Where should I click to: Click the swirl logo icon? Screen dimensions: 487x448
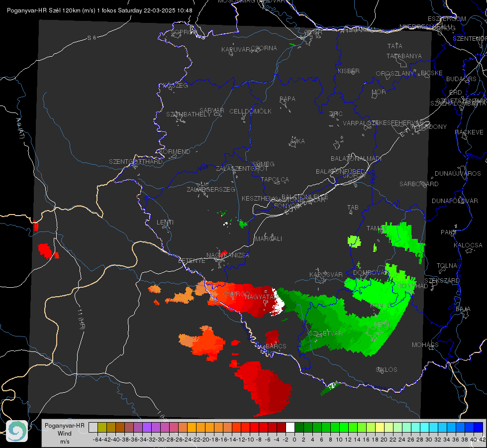(x=17, y=431)
